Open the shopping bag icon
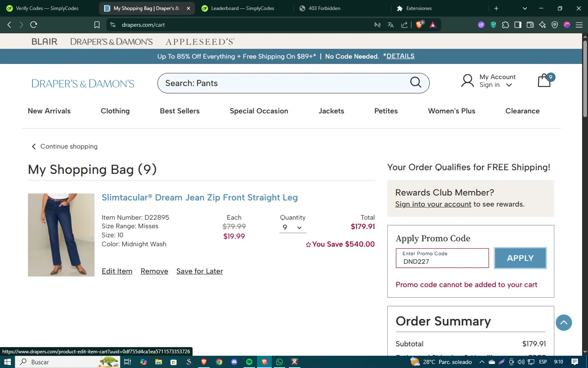Image resolution: width=588 pixels, height=368 pixels. (545, 80)
